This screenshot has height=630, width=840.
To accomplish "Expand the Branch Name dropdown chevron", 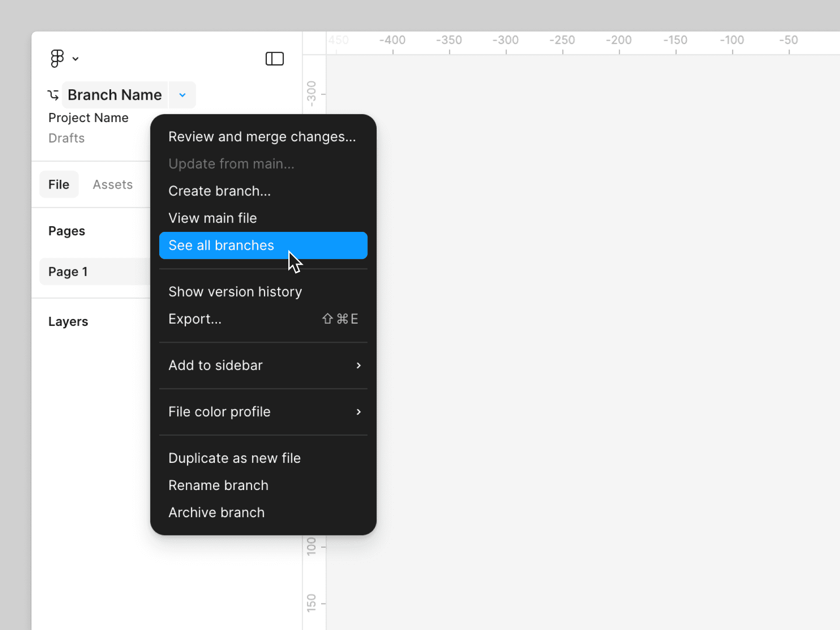I will pos(182,95).
